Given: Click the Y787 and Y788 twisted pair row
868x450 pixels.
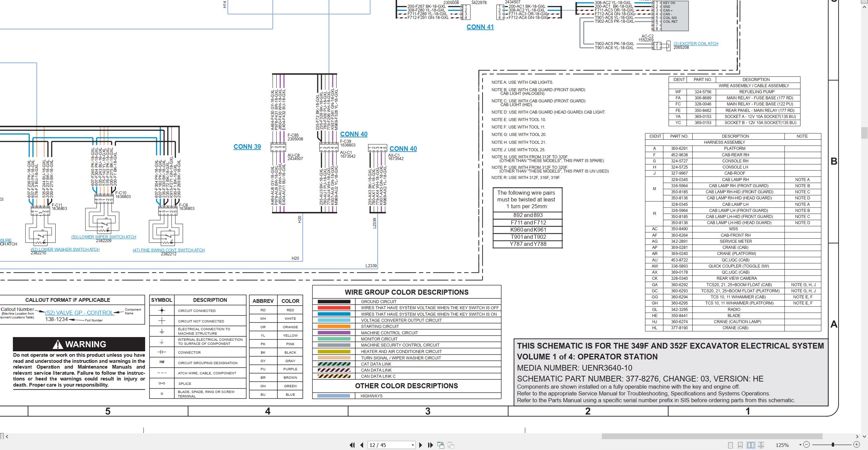Looking at the screenshot, I should tap(528, 244).
